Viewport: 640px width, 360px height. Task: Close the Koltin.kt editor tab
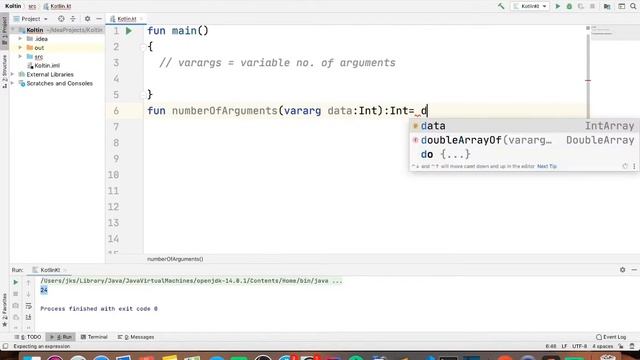142,19
